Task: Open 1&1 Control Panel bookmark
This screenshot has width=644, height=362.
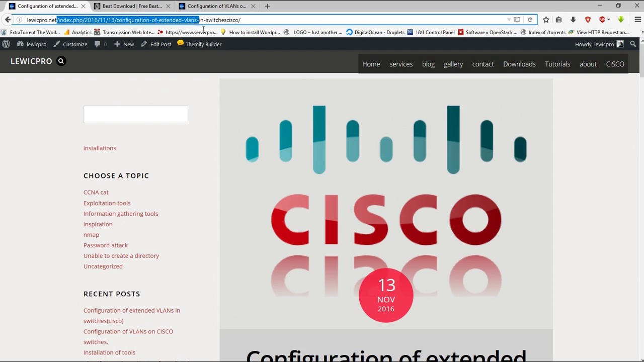Action: click(x=431, y=32)
